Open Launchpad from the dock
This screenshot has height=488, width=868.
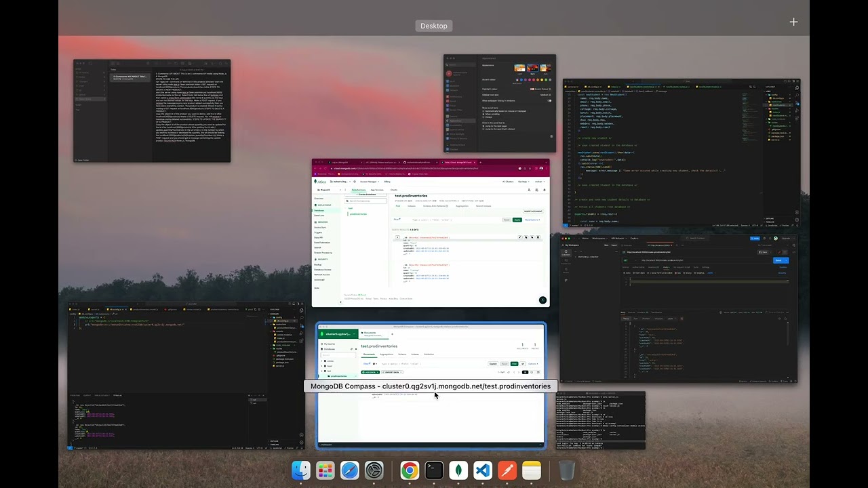pos(325,470)
